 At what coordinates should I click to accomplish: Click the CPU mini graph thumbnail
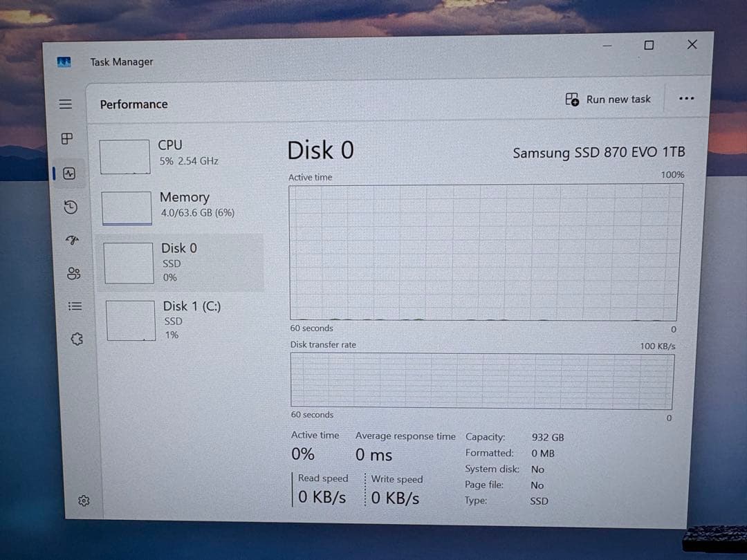124,157
